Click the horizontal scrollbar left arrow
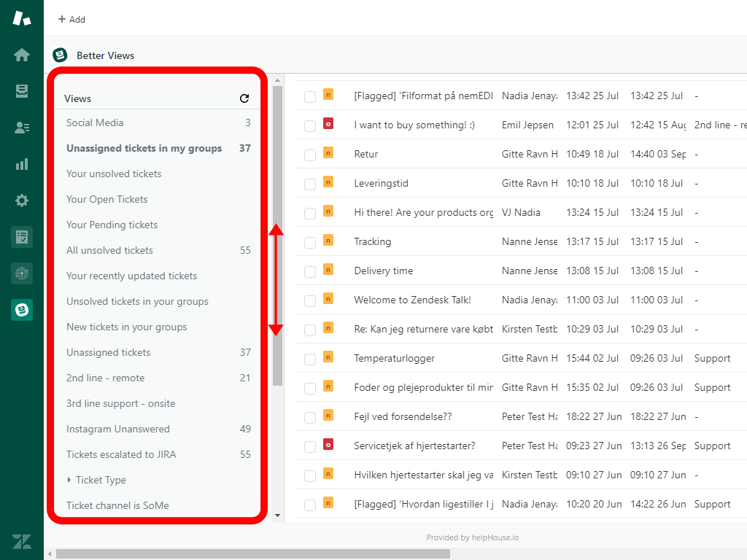 click(50, 554)
